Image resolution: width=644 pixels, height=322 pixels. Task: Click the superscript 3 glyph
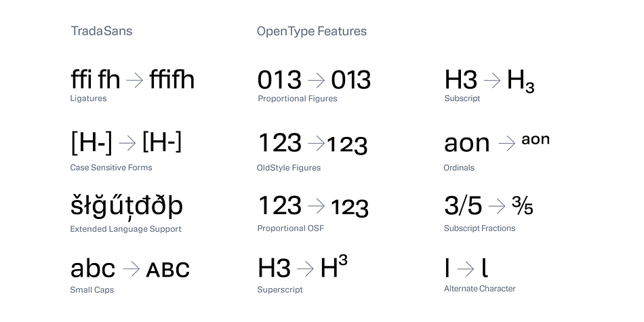pyautogui.click(x=343, y=261)
